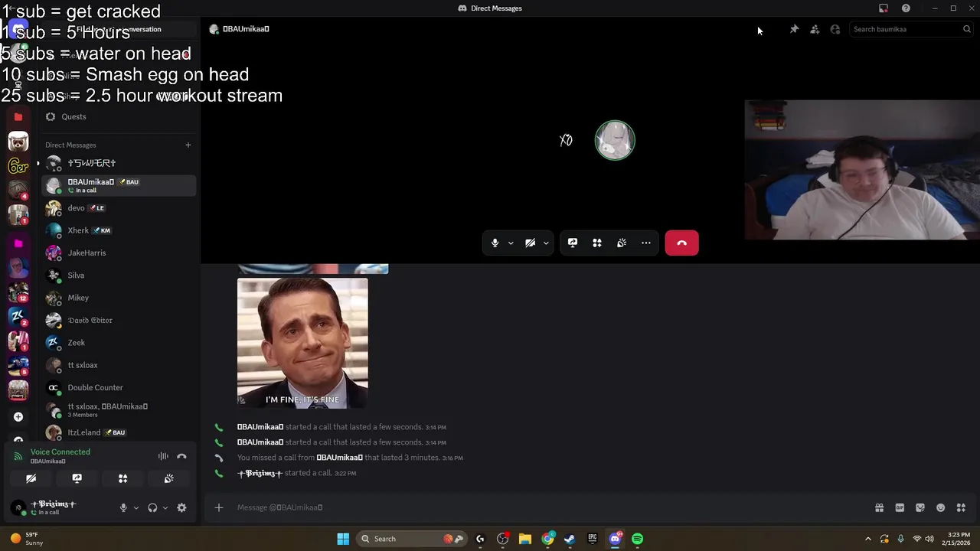Open the tt sxloax direct message

coord(119,365)
